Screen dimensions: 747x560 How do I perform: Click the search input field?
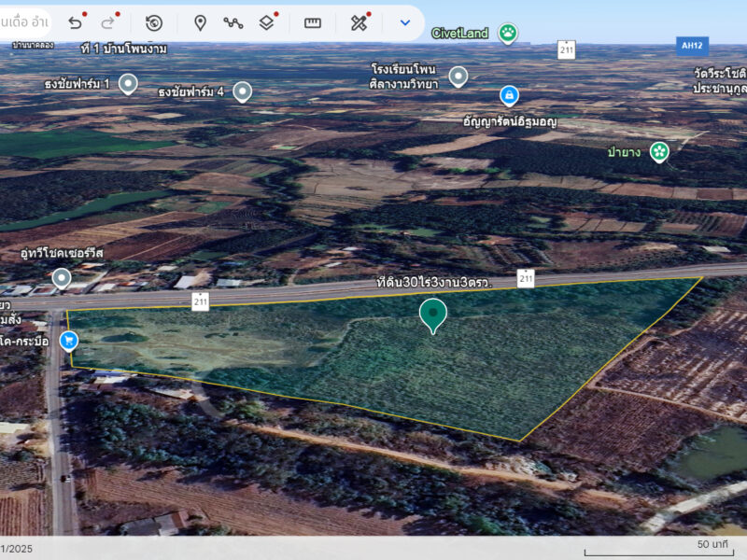tap(26, 21)
